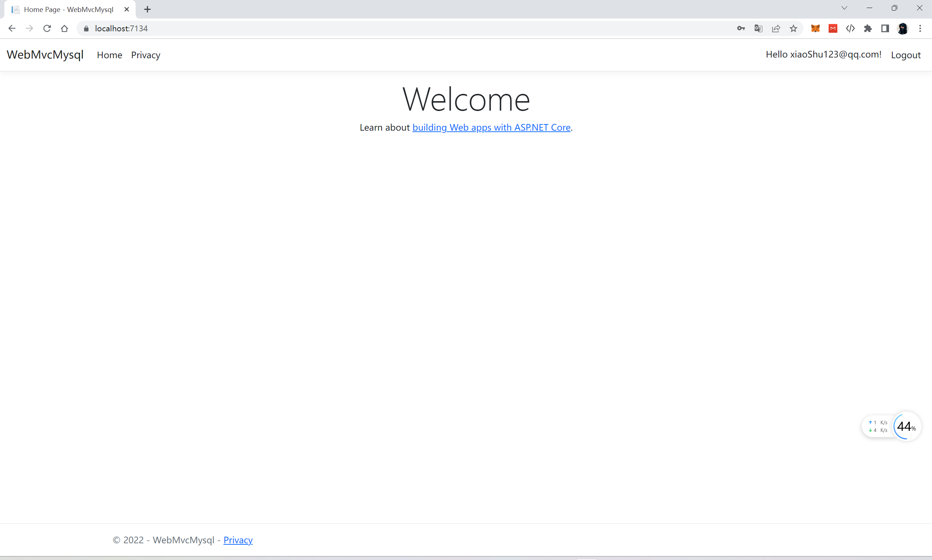Click the translate page icon
932x560 pixels.
click(x=758, y=28)
